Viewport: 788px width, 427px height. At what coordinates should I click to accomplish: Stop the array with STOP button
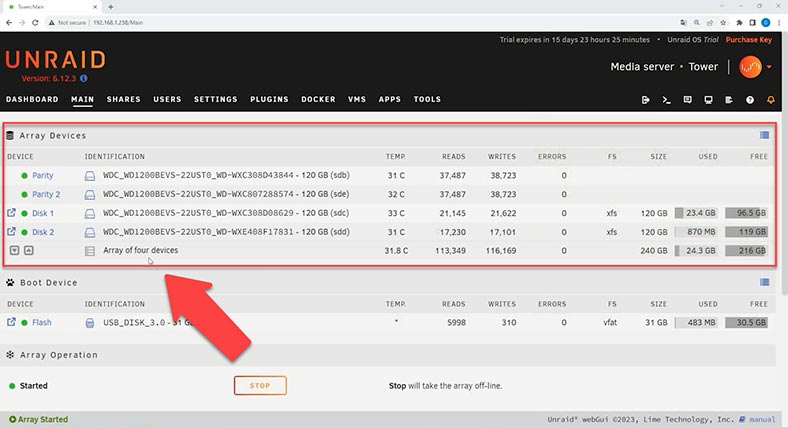[x=260, y=386]
